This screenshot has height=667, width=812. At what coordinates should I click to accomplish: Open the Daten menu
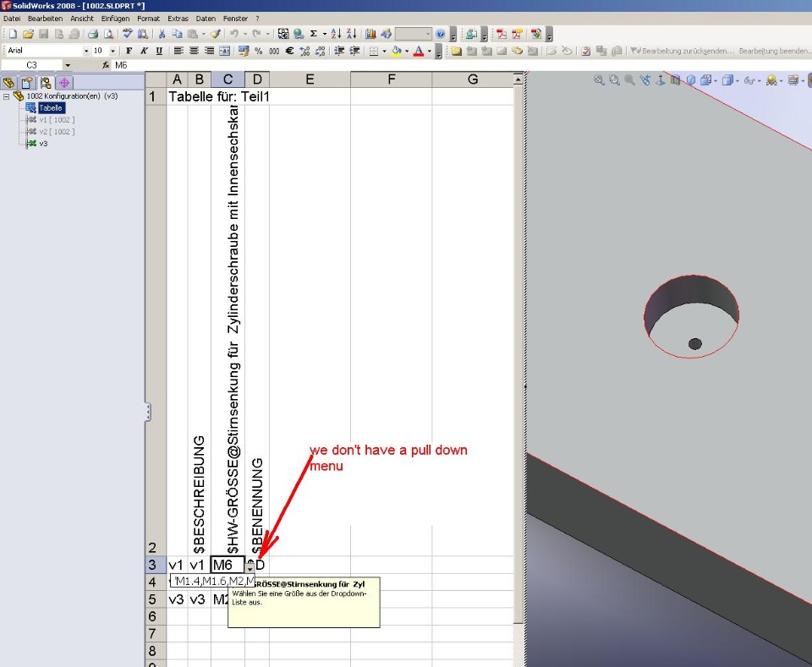(x=206, y=19)
